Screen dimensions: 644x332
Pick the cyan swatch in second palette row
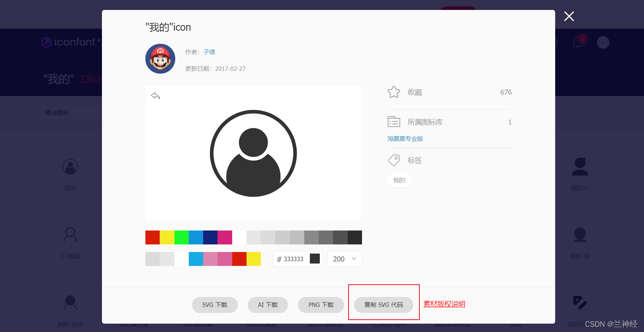196,259
